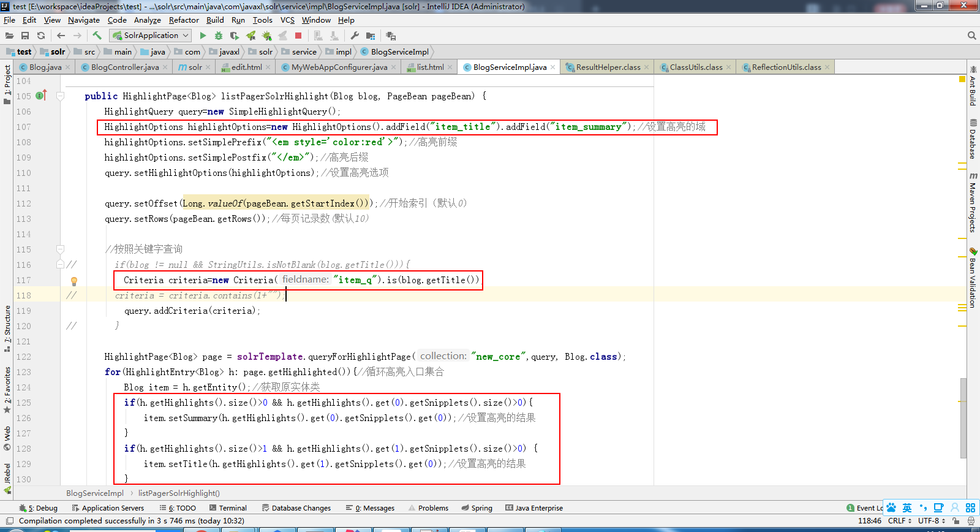Toggle the Web tool window
This screenshot has height=532, width=980.
(x=7, y=438)
